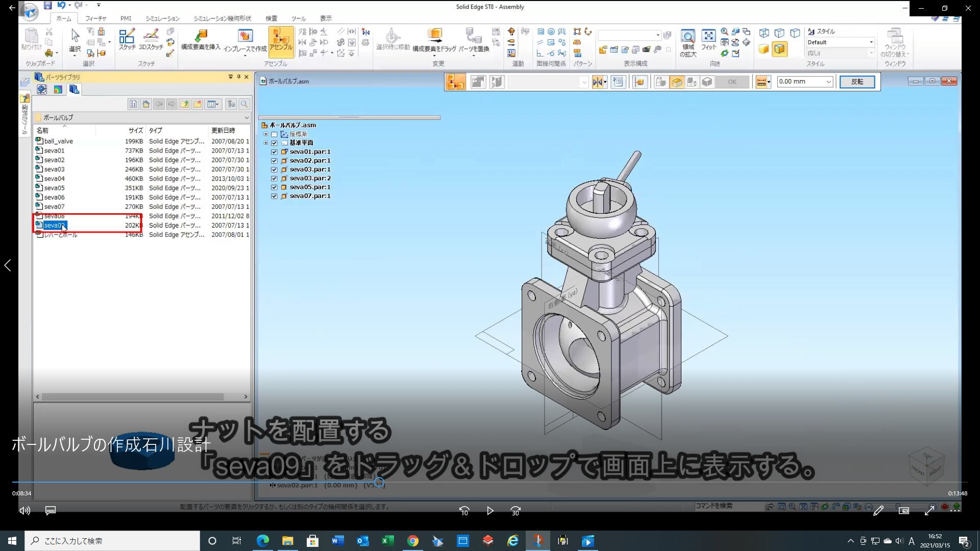Viewport: 980px width, 551px height.
Task: Open the Default style dropdown
Action: pyautogui.click(x=871, y=42)
